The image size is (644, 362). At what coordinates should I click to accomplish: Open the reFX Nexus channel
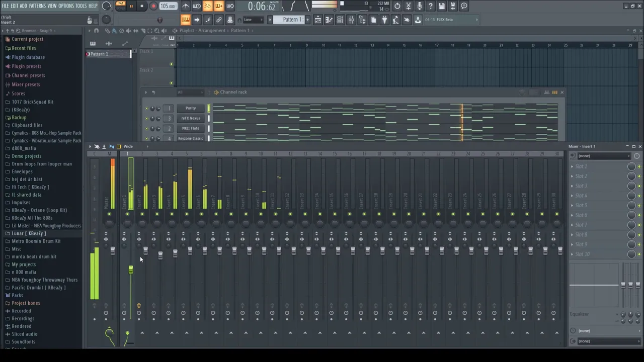pyautogui.click(x=191, y=118)
